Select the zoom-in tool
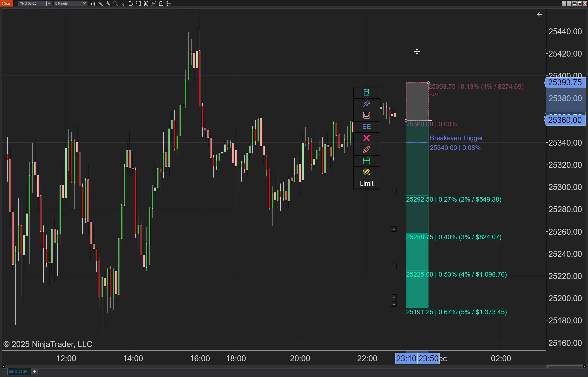 (108, 4)
